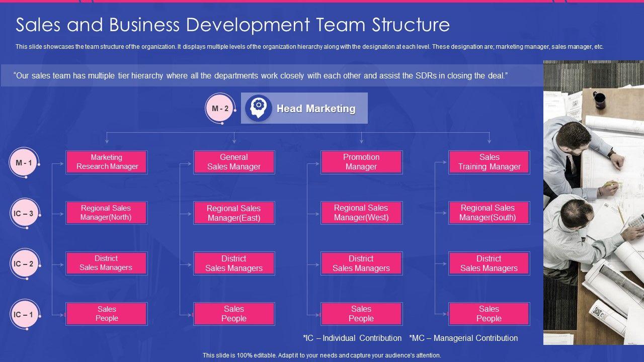Viewport: 644px width, 362px height.
Task: Click Regional Sales Manager(South) box
Action: tap(489, 213)
